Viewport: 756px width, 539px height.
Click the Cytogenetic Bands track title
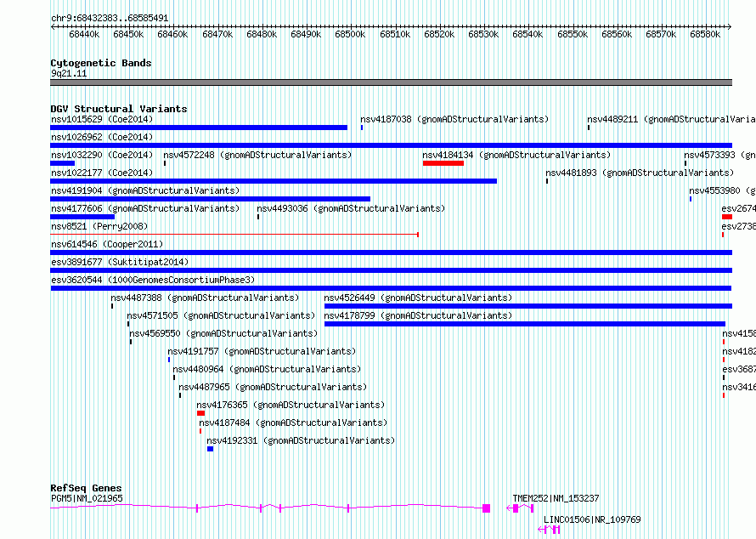[101, 63]
